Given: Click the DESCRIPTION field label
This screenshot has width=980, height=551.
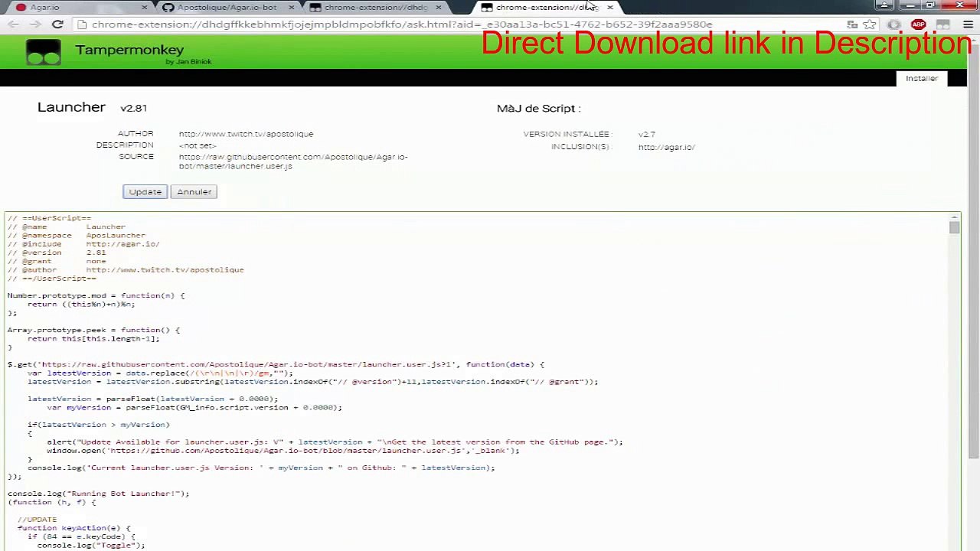Looking at the screenshot, I should click(x=125, y=145).
